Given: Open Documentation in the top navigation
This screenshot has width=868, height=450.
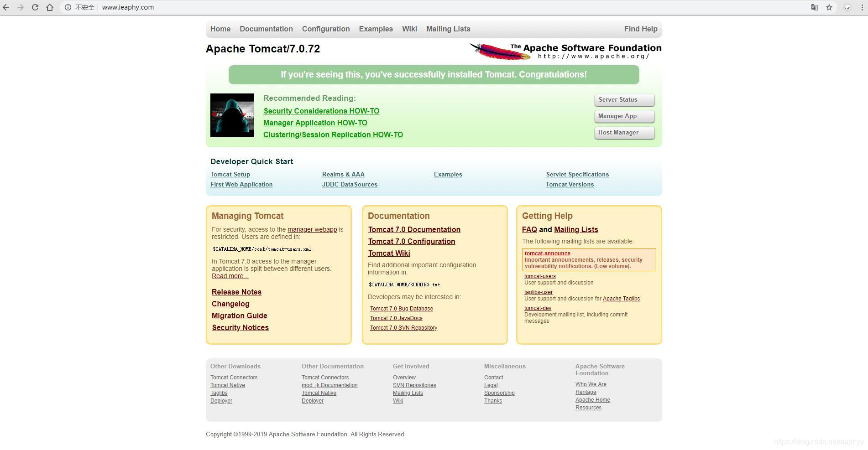Looking at the screenshot, I should [267, 29].
